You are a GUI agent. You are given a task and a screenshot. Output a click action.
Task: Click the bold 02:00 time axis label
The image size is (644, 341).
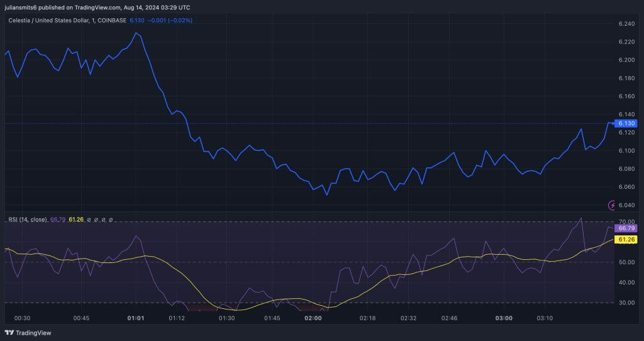click(313, 318)
